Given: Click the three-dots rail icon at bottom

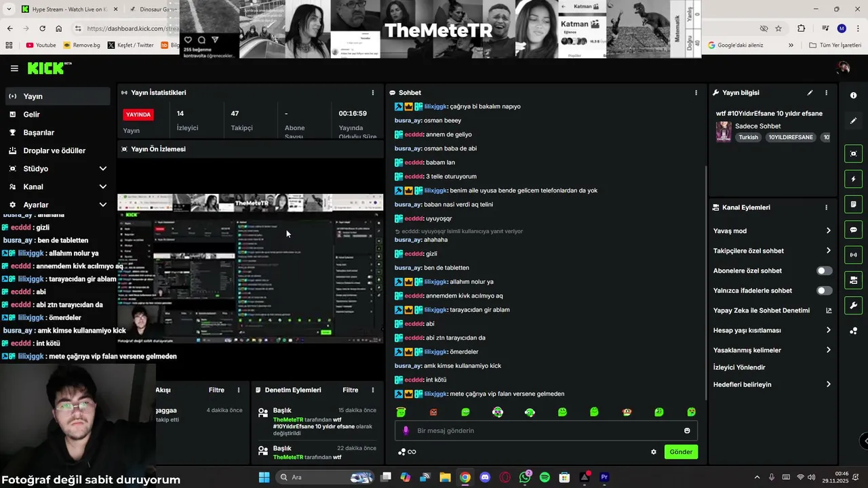Looking at the screenshot, I should pyautogui.click(x=853, y=331).
